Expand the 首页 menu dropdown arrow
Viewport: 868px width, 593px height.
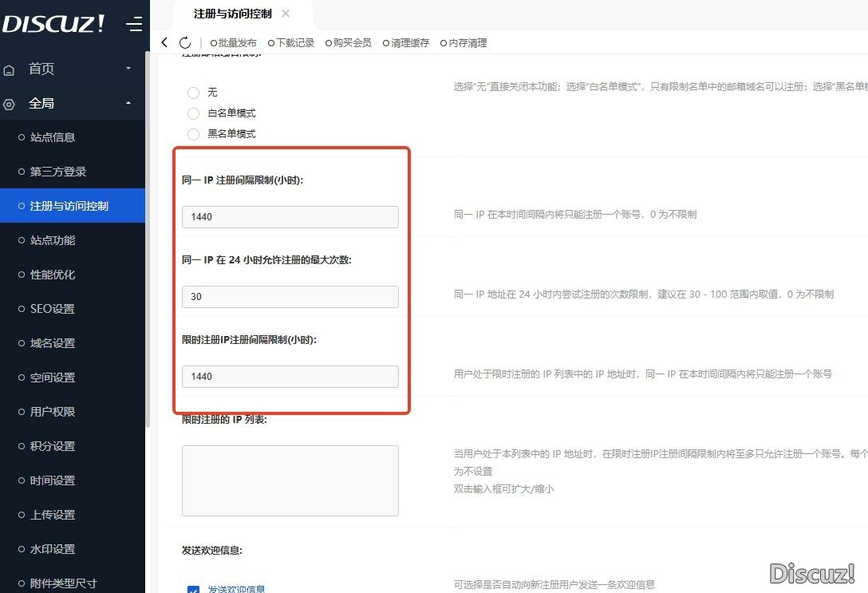pos(128,69)
